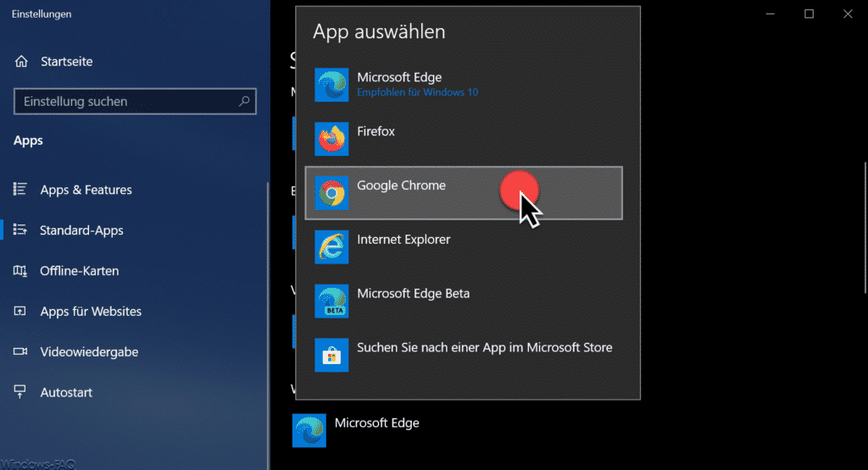Choose the Microsoft Edge Beta icon

[x=331, y=301]
